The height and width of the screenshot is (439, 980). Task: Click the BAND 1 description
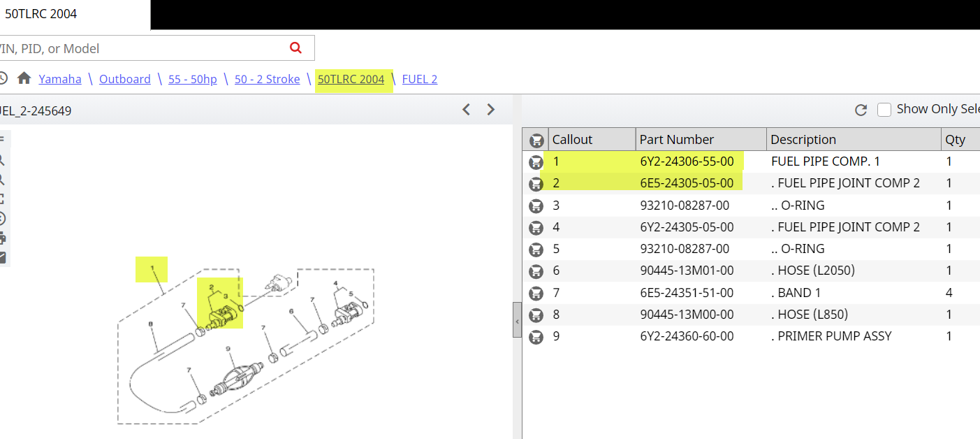click(796, 292)
